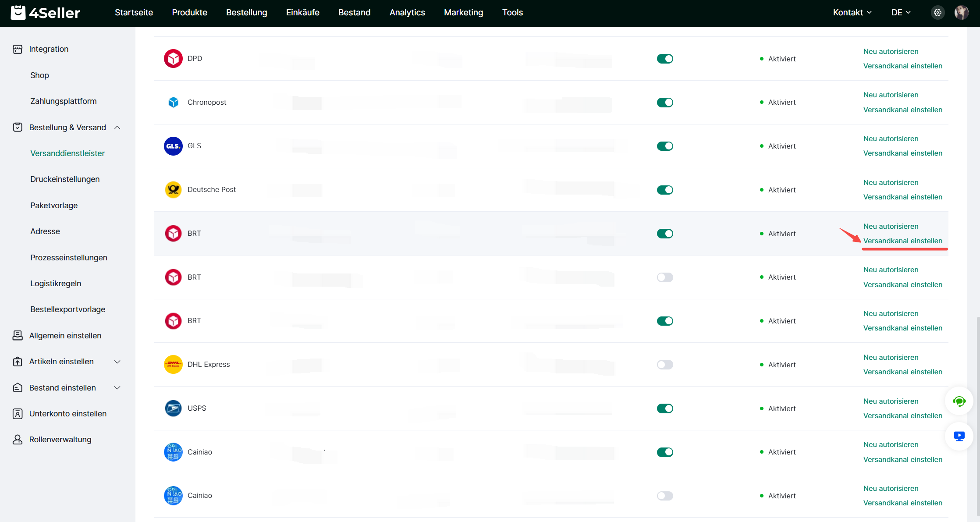980x522 pixels.
Task: Open the DE language dropdown
Action: (901, 13)
